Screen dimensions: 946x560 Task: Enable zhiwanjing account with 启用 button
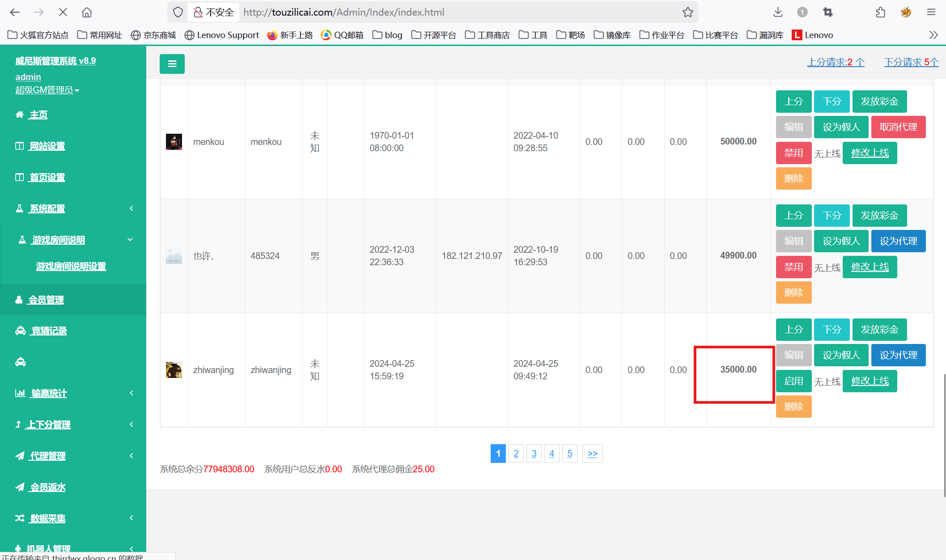tap(793, 381)
